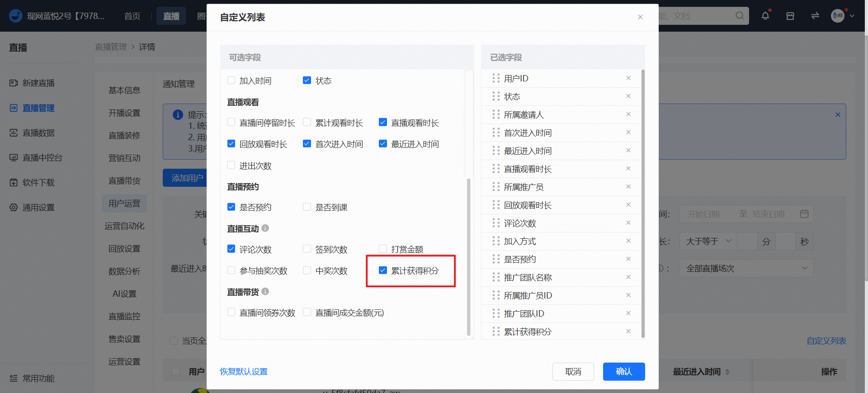The width and height of the screenshot is (868, 393).
Task: Click the switch-account arrows icon in header
Action: point(815,16)
